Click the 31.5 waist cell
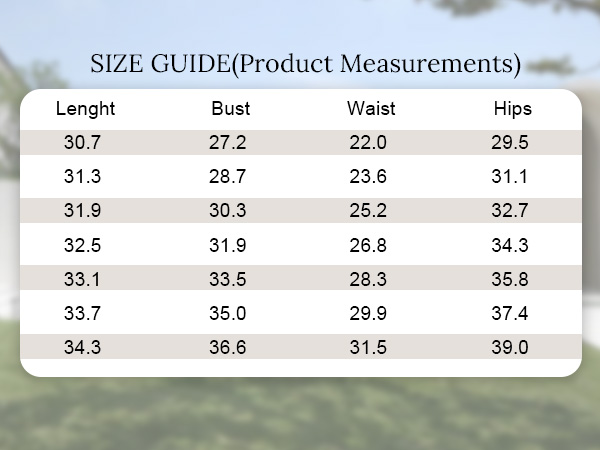This screenshot has height=450, width=600. [368, 347]
